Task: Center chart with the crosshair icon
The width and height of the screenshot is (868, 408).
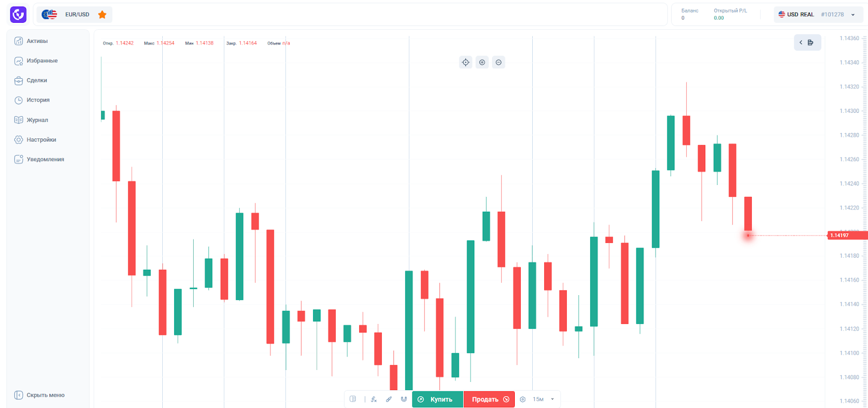Action: click(x=465, y=62)
